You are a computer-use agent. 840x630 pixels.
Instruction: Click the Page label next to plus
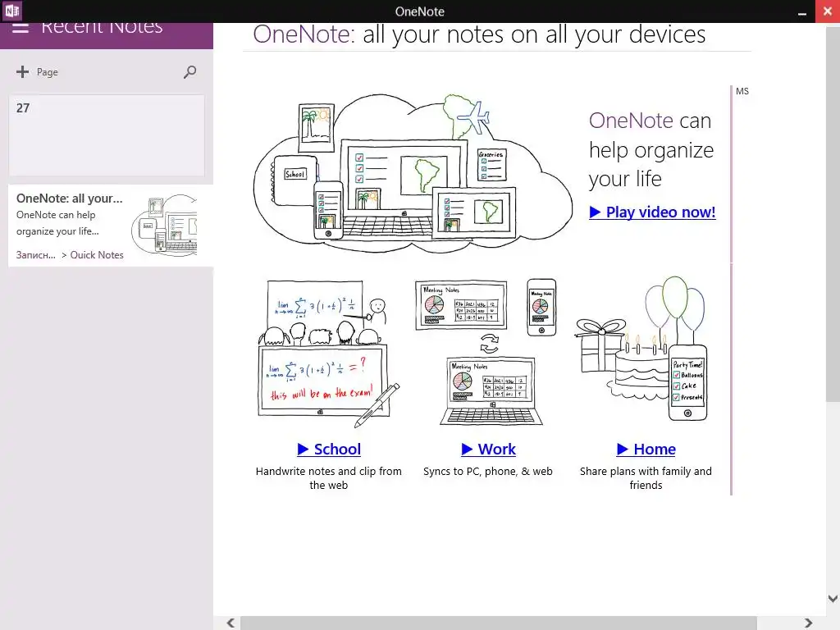click(47, 72)
